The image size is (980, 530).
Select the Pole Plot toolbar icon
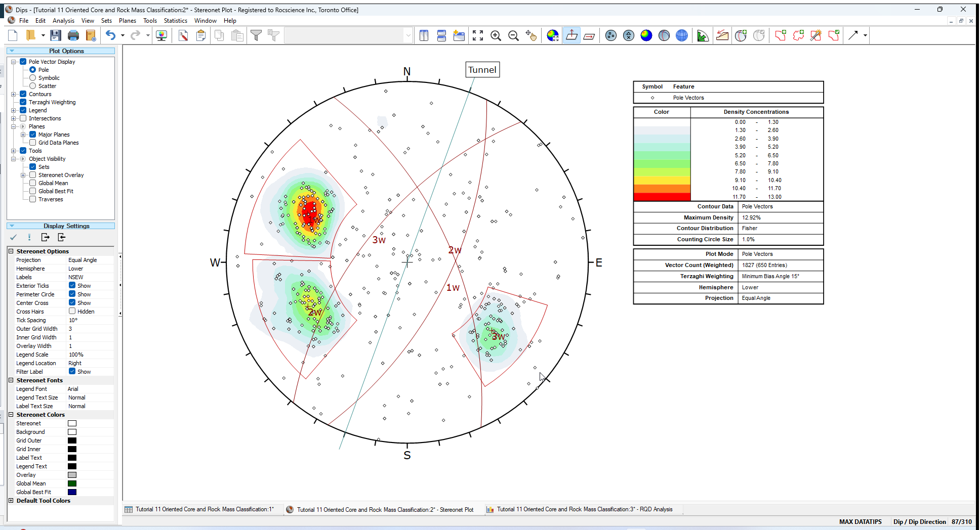click(x=611, y=35)
